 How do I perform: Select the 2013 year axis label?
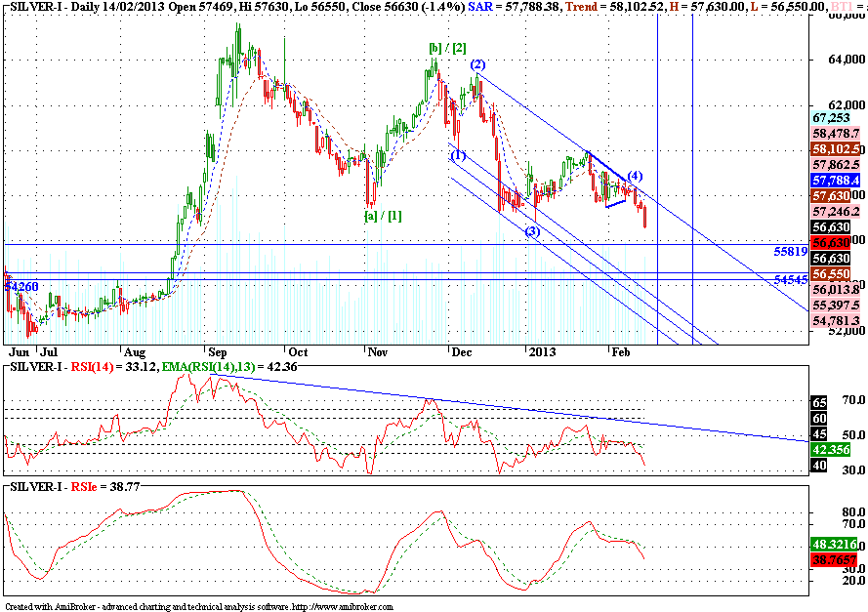[542, 352]
